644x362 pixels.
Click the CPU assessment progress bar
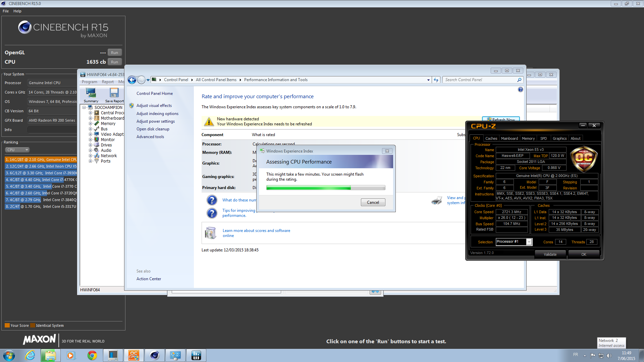(325, 188)
